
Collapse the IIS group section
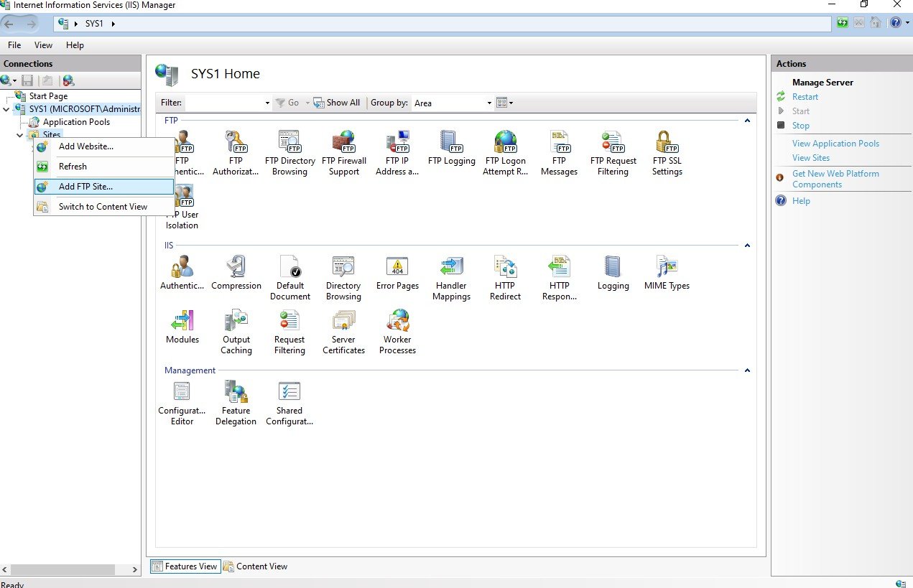(747, 246)
